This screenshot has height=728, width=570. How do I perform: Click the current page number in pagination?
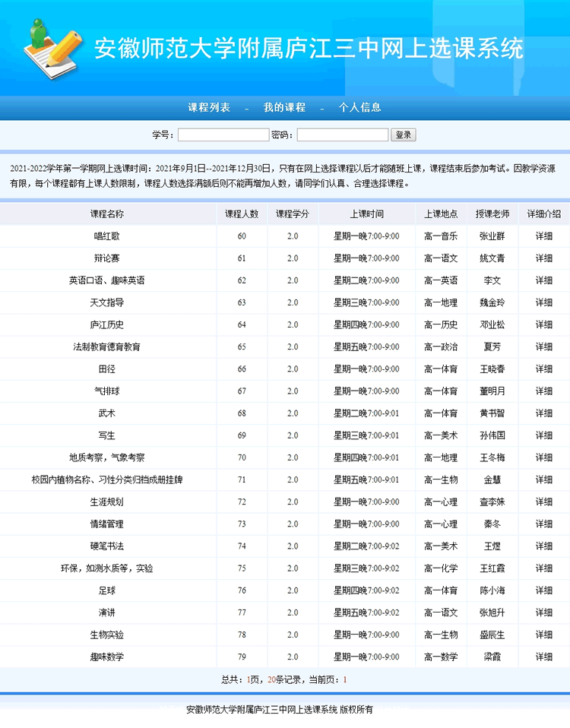tap(345, 679)
